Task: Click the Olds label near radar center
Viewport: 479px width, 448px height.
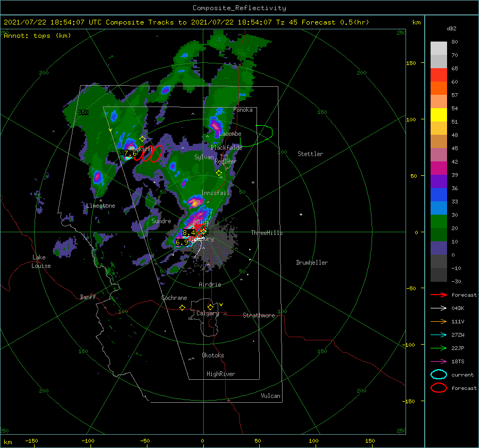Action: (x=203, y=222)
